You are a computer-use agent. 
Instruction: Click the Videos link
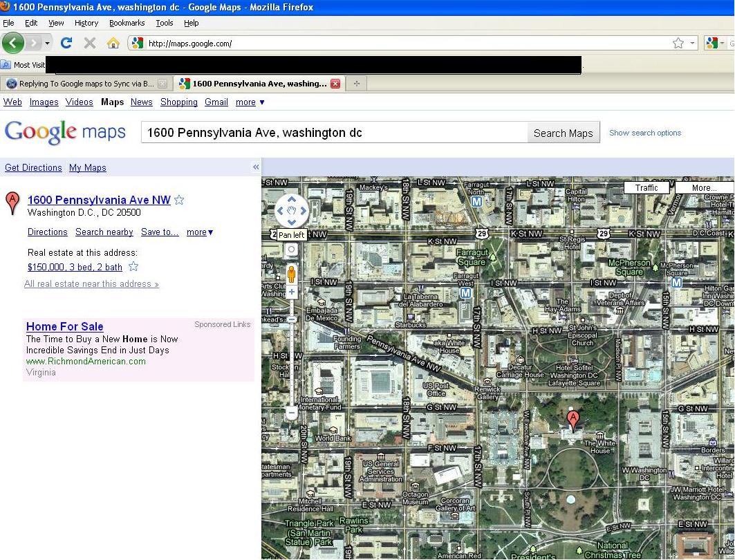pyautogui.click(x=80, y=102)
